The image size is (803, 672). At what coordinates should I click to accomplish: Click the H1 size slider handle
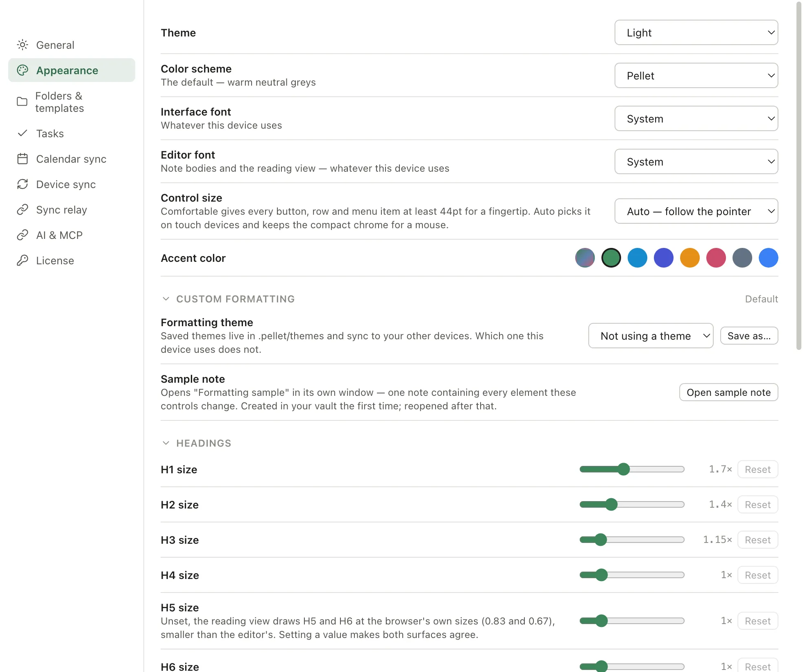(624, 469)
